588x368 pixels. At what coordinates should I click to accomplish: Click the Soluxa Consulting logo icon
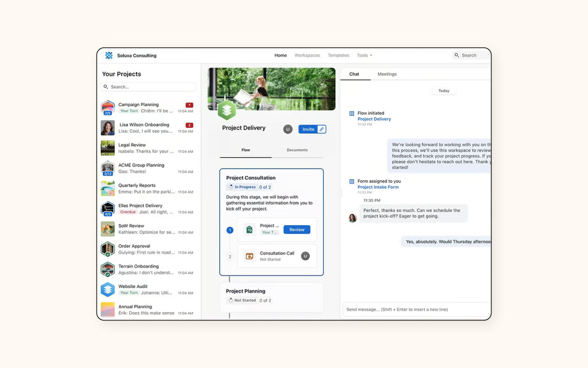point(109,55)
